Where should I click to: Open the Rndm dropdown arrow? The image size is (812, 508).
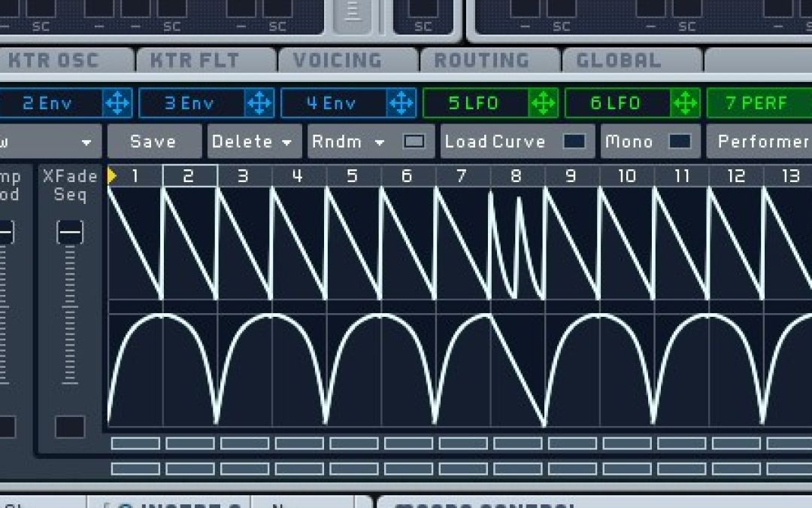380,142
